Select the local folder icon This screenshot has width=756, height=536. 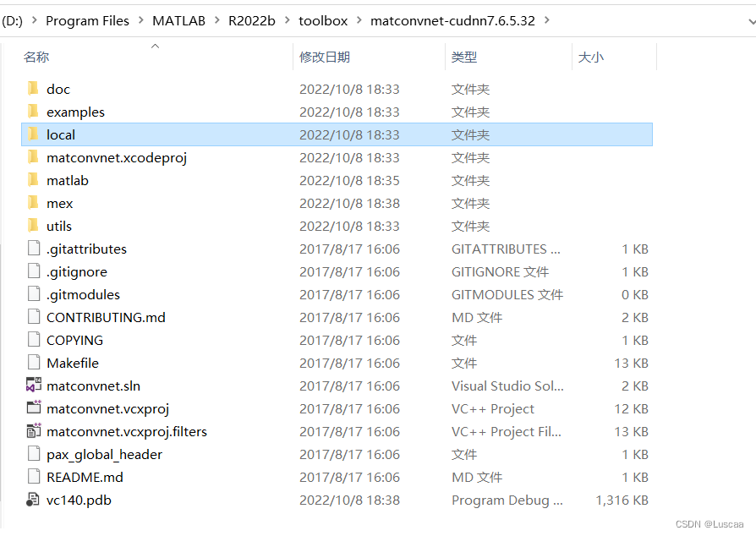(x=33, y=134)
